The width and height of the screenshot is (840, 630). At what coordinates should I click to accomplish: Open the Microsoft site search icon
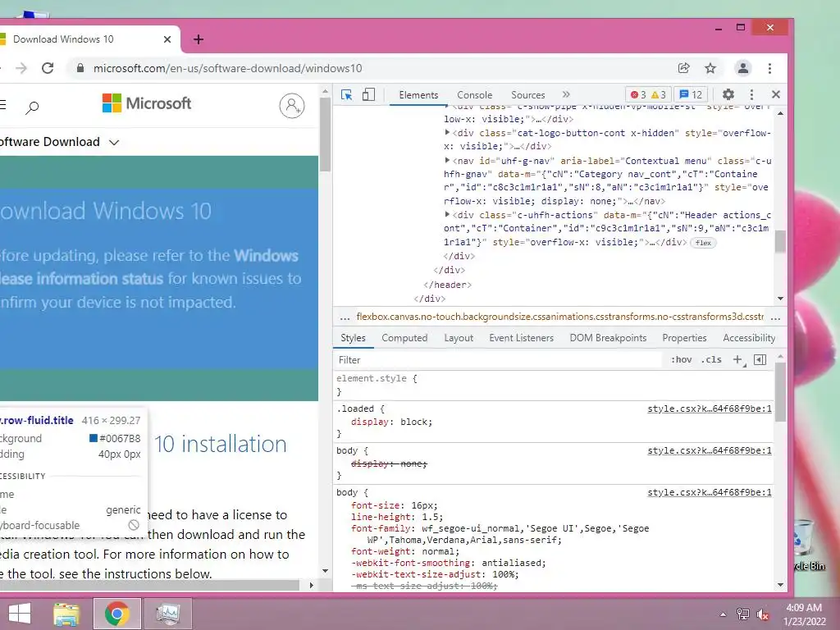[x=32, y=107]
